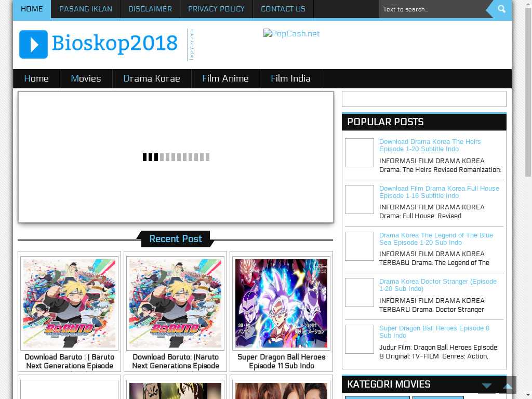Select the Drama Korae navigation item

[152, 79]
